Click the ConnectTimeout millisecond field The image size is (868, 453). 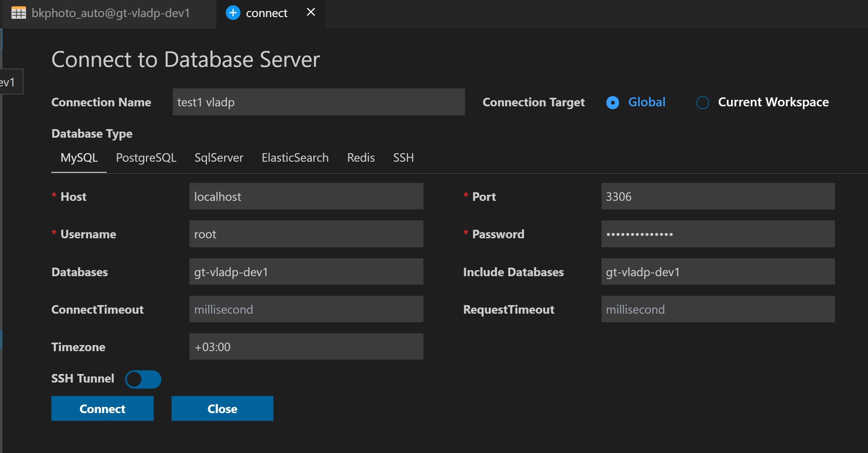click(306, 309)
